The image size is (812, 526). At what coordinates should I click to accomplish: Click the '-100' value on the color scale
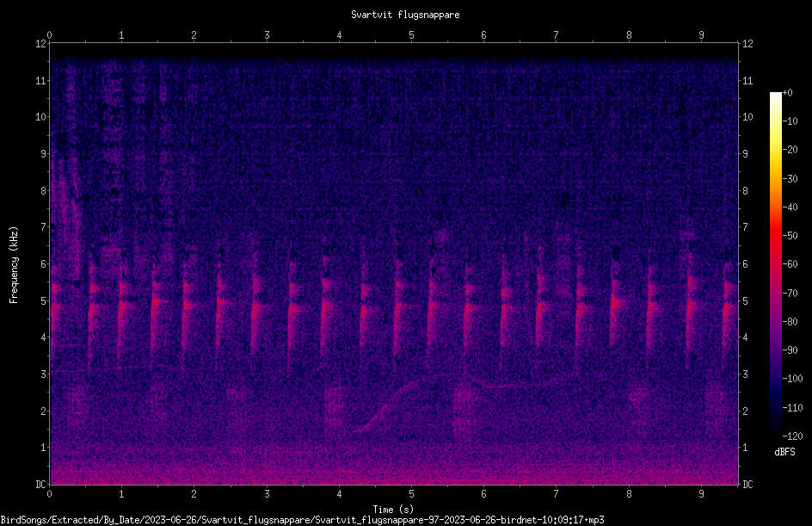(792, 378)
